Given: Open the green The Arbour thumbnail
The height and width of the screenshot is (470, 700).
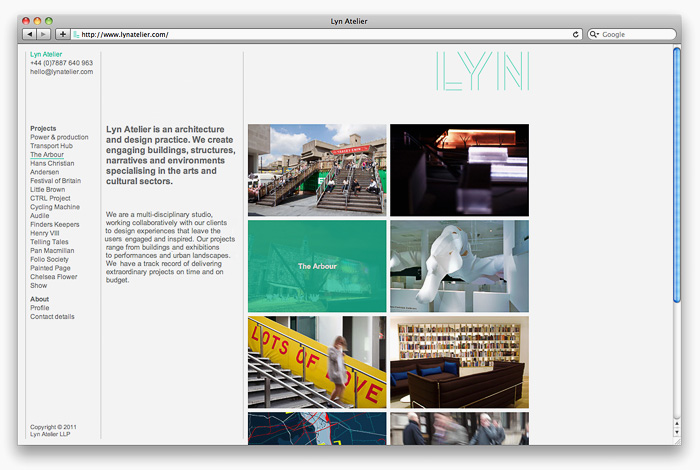Looking at the screenshot, I should click(x=317, y=266).
